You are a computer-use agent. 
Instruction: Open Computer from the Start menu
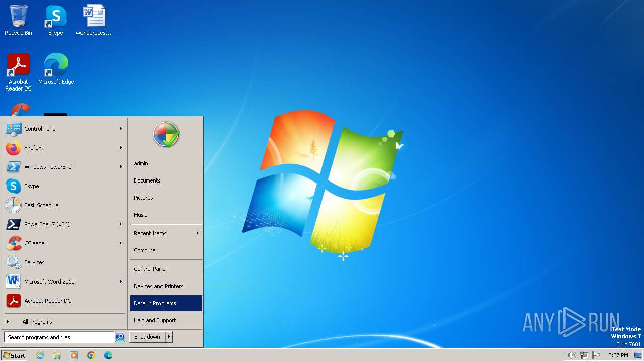(x=166, y=250)
